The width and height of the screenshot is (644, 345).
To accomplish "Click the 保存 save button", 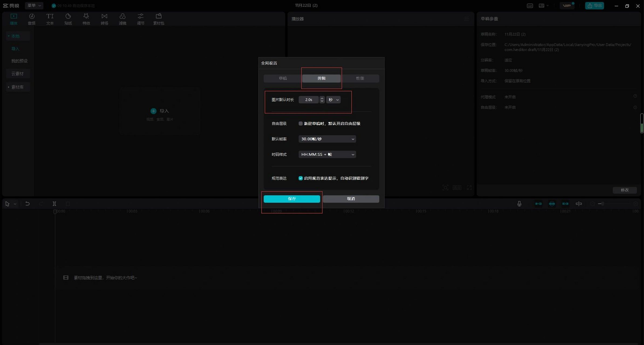I will tap(292, 199).
